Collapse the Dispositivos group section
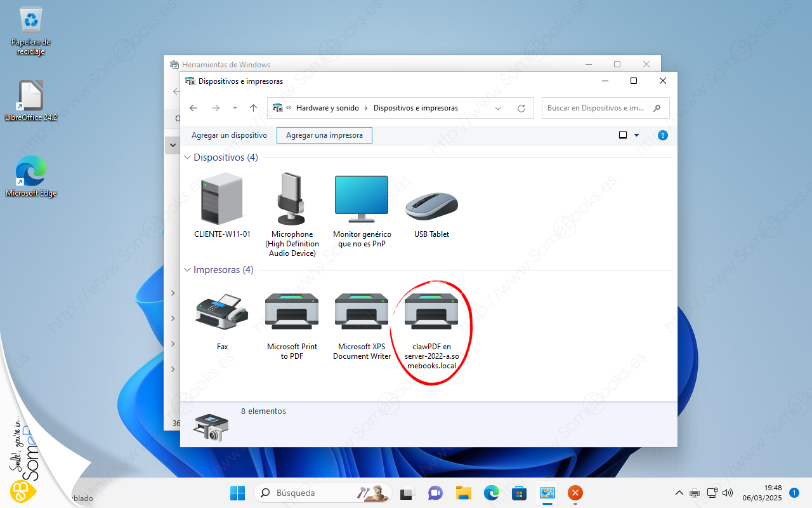Screen dimensions: 812x508 pyautogui.click(x=187, y=157)
